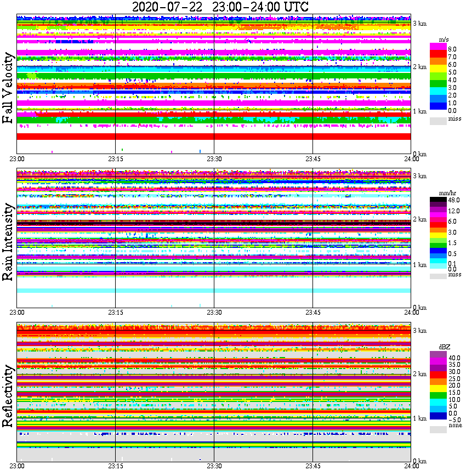
Task: Select the cyan swatch in the m/s legend
Action: [438, 92]
